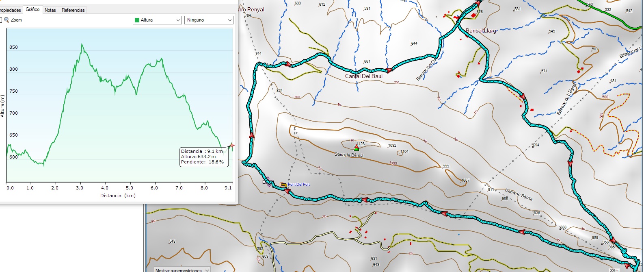The width and height of the screenshot is (644, 272).
Task: Click the Bancal Llarg place label
Action: pos(481,30)
